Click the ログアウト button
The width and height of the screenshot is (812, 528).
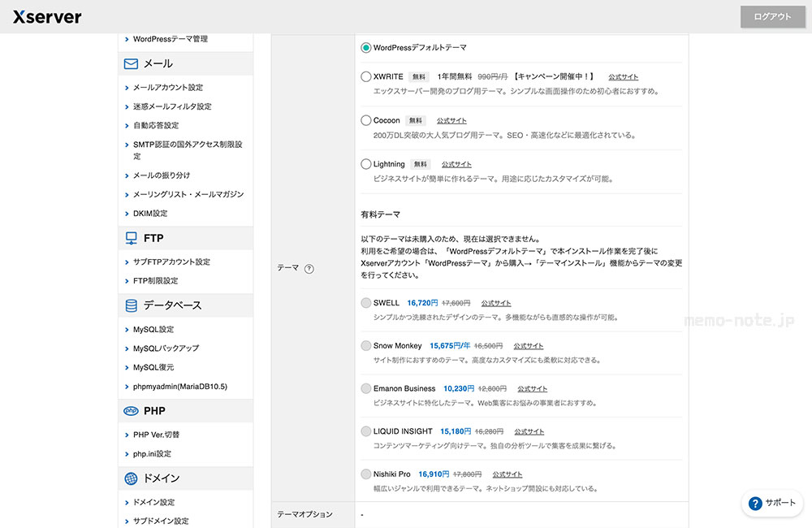tap(772, 16)
